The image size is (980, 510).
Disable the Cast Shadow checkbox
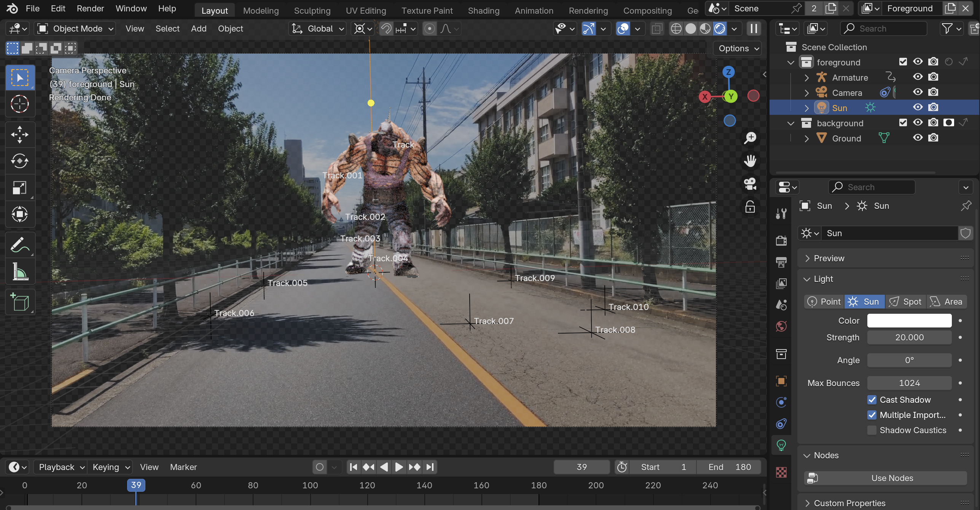click(872, 400)
